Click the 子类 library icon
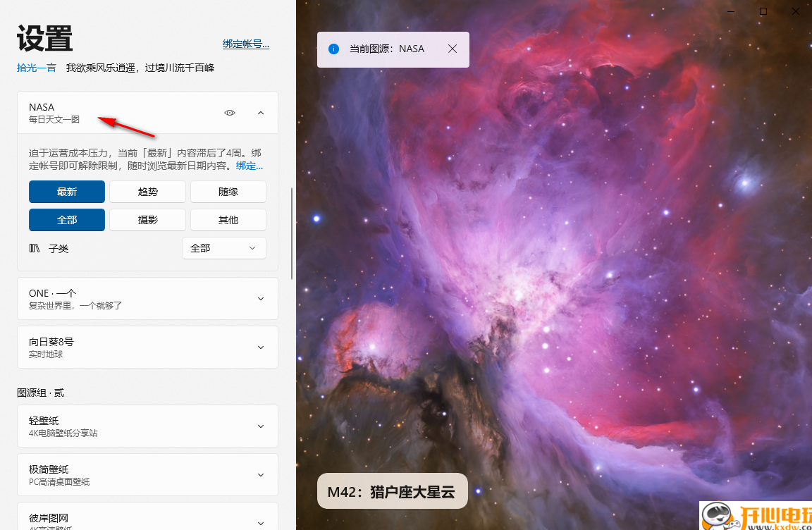The width and height of the screenshot is (812, 530). (x=34, y=248)
